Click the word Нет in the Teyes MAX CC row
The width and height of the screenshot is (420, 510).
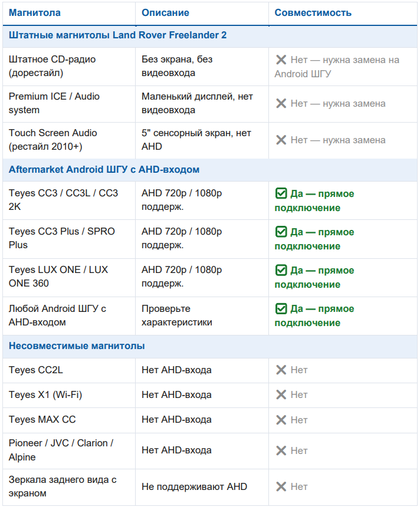point(299,420)
